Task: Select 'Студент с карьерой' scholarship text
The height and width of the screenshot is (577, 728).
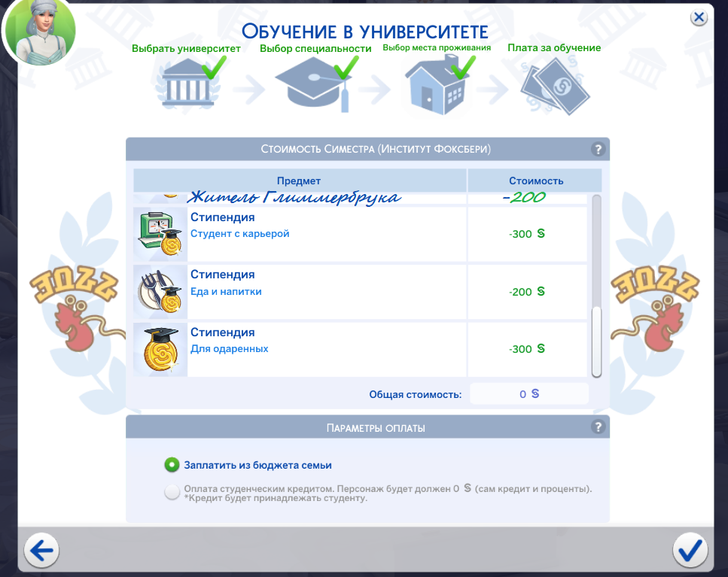Action: click(239, 234)
